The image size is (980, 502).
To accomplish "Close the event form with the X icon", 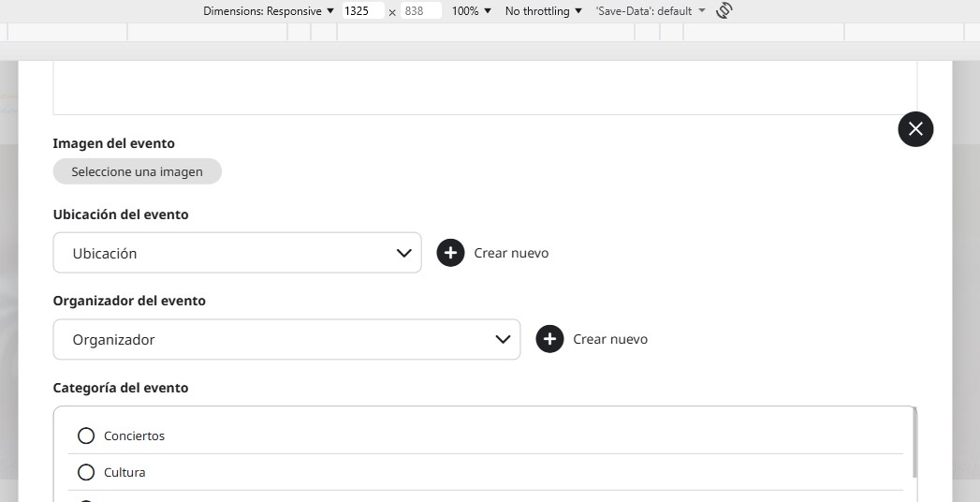I will click(x=915, y=129).
